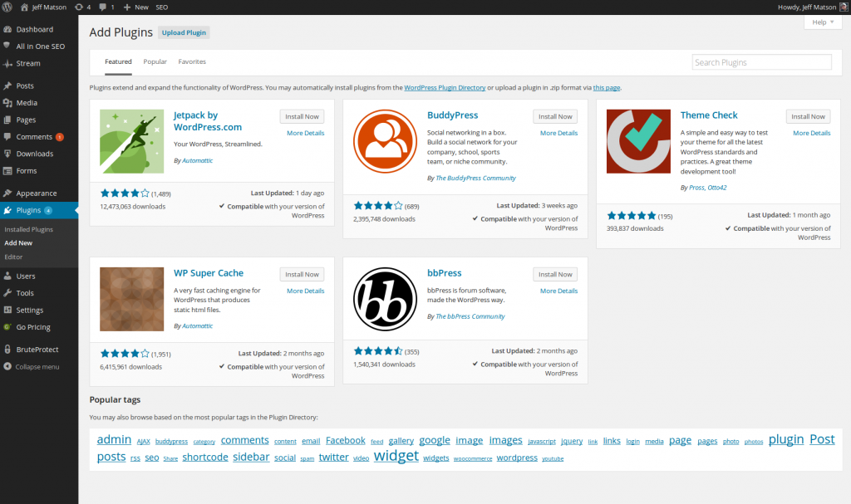The height and width of the screenshot is (504, 851).
Task: Install Theme Check plugin now
Action: click(x=808, y=116)
